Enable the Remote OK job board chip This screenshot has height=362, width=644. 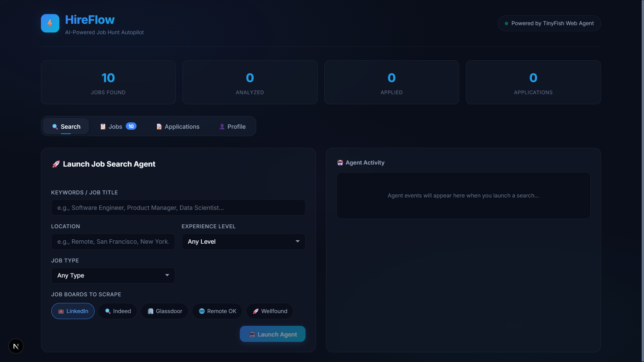[217, 311]
